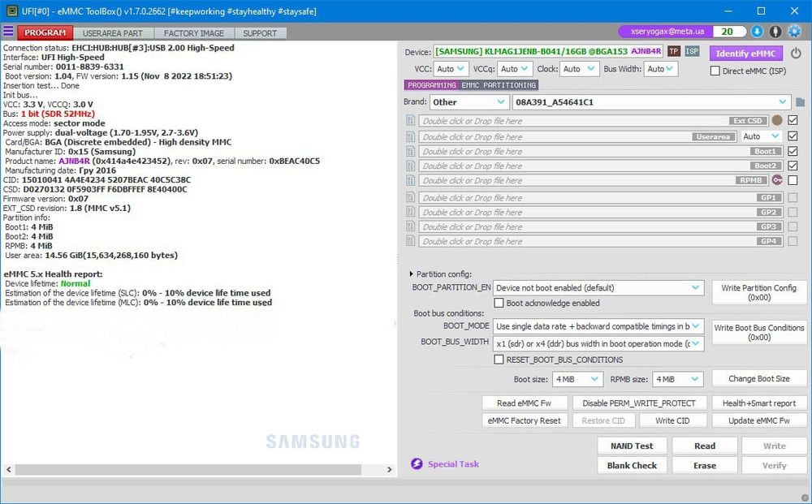The width and height of the screenshot is (812, 504).
Task: Click file icon left of Boot2 row
Action: tap(411, 166)
